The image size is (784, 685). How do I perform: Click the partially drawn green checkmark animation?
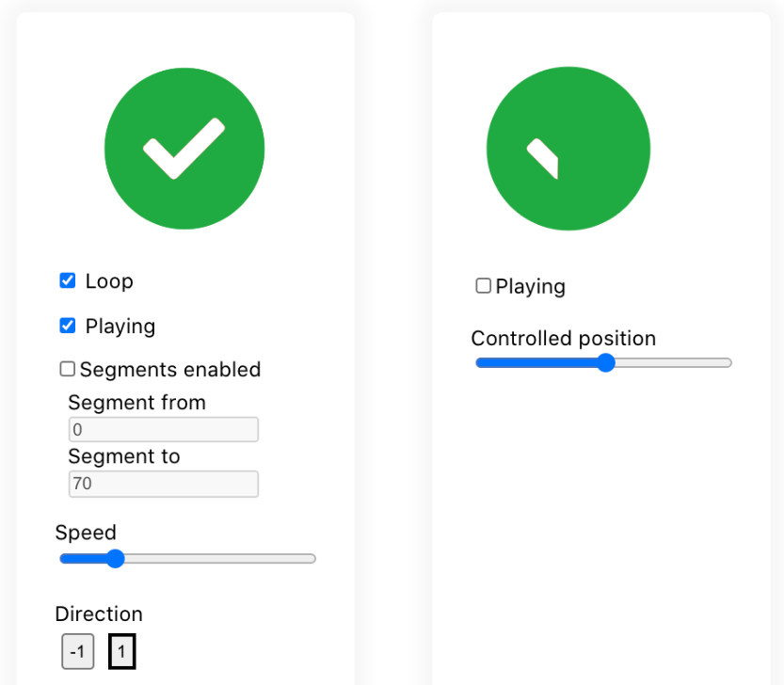click(x=568, y=150)
